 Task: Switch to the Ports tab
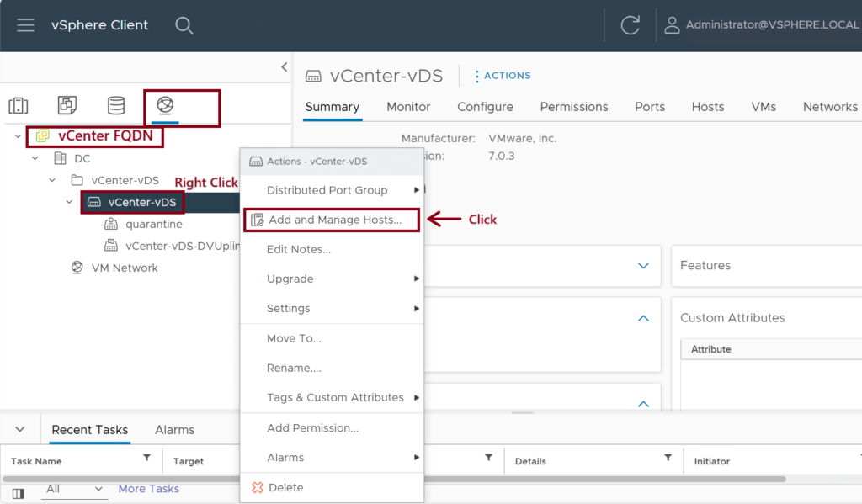point(650,107)
